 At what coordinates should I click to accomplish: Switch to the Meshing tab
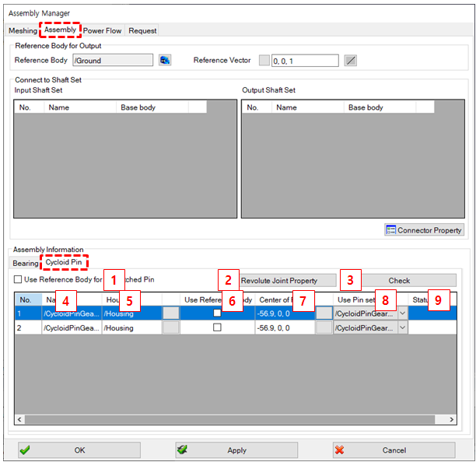click(x=23, y=30)
